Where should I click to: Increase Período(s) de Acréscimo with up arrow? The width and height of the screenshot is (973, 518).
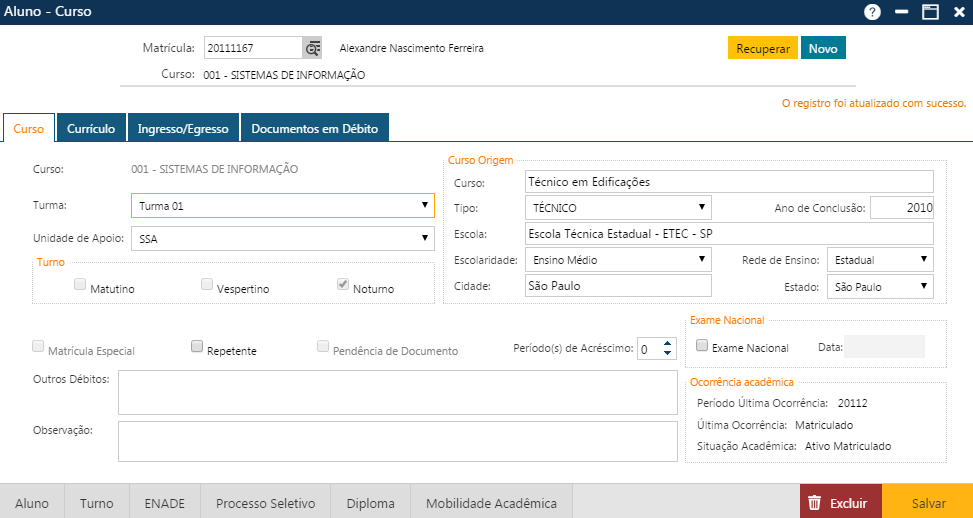[x=667, y=343]
